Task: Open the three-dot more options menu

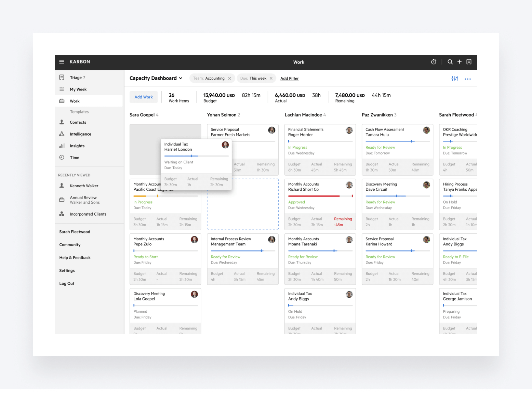Action: click(467, 79)
